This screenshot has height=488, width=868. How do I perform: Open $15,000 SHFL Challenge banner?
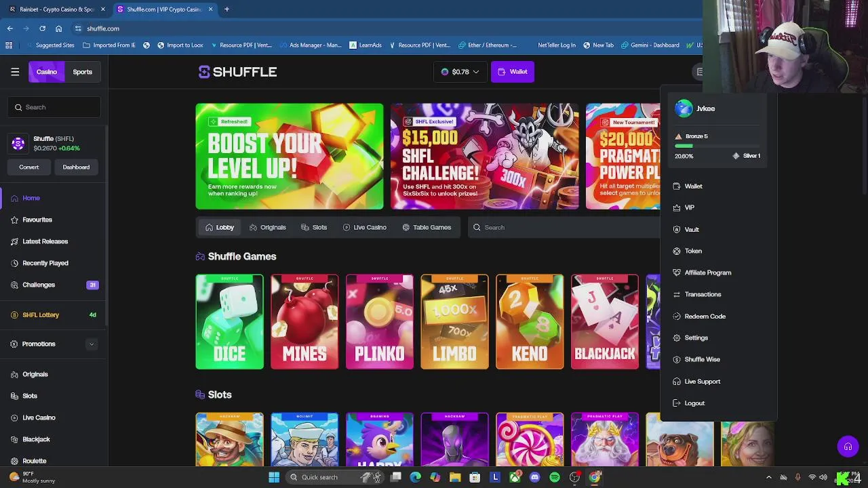(485, 156)
